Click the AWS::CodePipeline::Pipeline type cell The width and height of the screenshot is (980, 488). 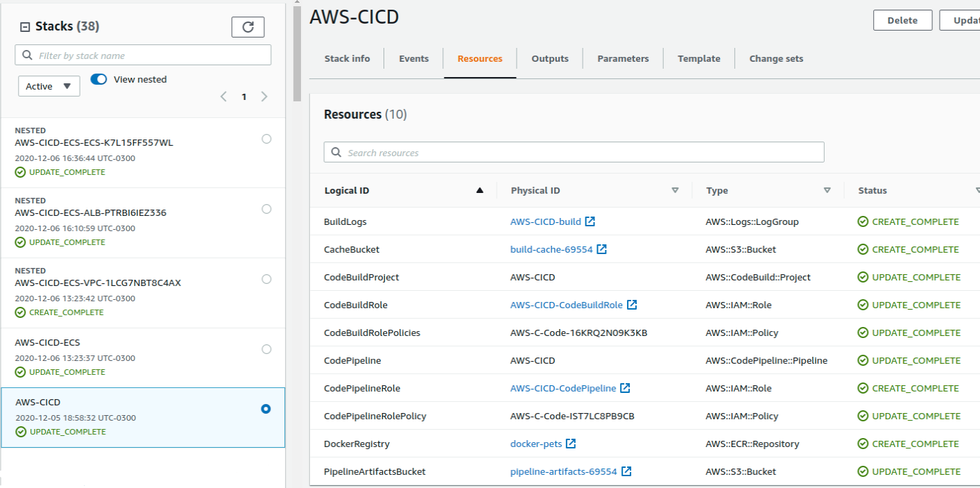pos(766,360)
